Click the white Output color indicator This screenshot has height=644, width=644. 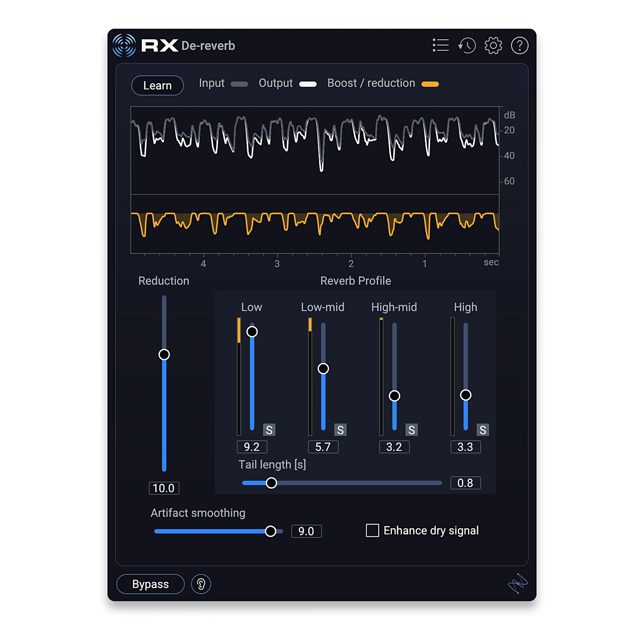pyautogui.click(x=308, y=84)
